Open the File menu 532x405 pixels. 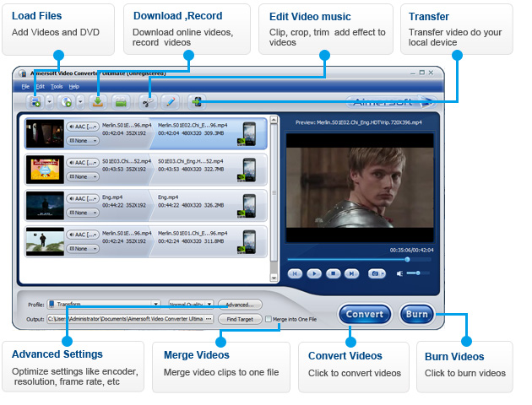point(25,87)
